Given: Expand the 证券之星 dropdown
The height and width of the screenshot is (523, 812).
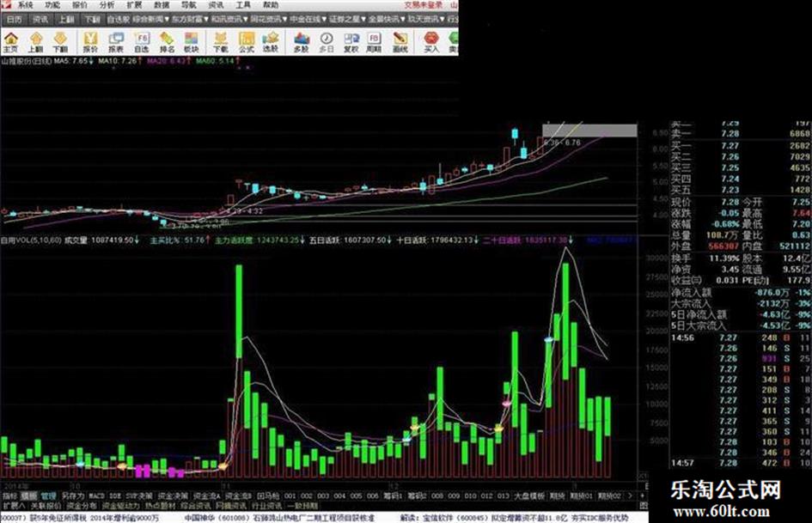Looking at the screenshot, I should (x=347, y=19).
